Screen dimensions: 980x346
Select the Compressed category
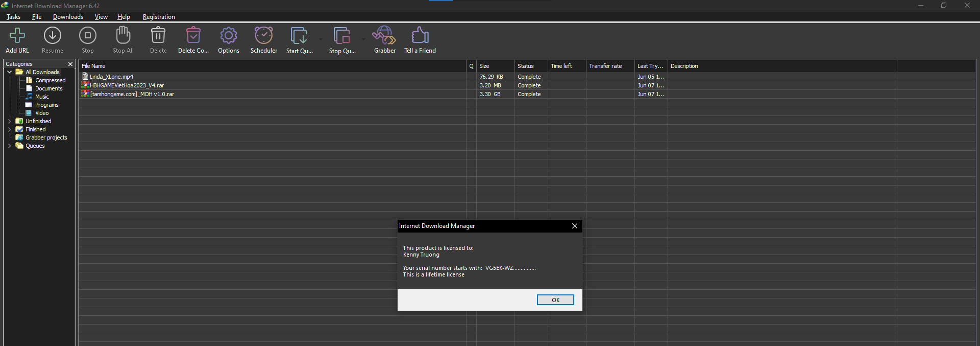(50, 80)
